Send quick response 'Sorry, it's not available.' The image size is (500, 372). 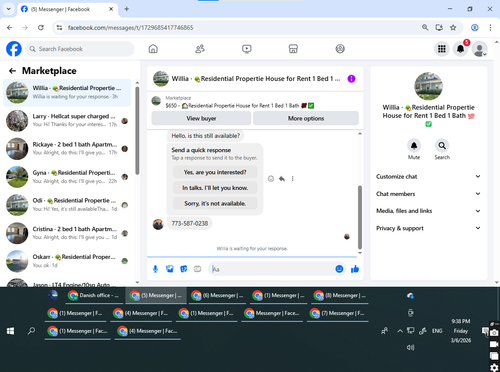click(215, 203)
